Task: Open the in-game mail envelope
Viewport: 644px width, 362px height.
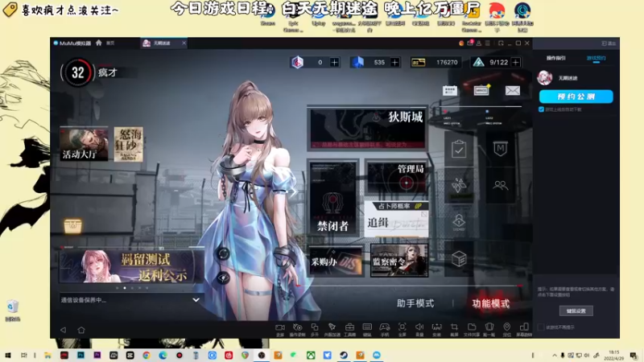Action: coord(513,90)
